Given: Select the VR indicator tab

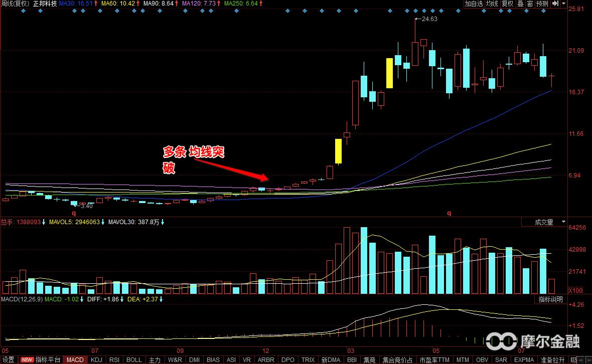Looking at the screenshot, I should pyautogui.click(x=246, y=360).
